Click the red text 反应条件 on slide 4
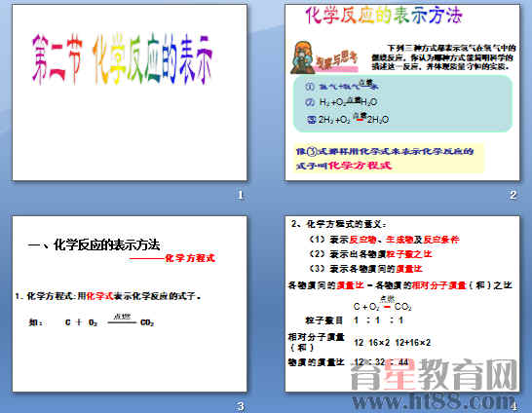This screenshot has width=532, height=413. (441, 240)
